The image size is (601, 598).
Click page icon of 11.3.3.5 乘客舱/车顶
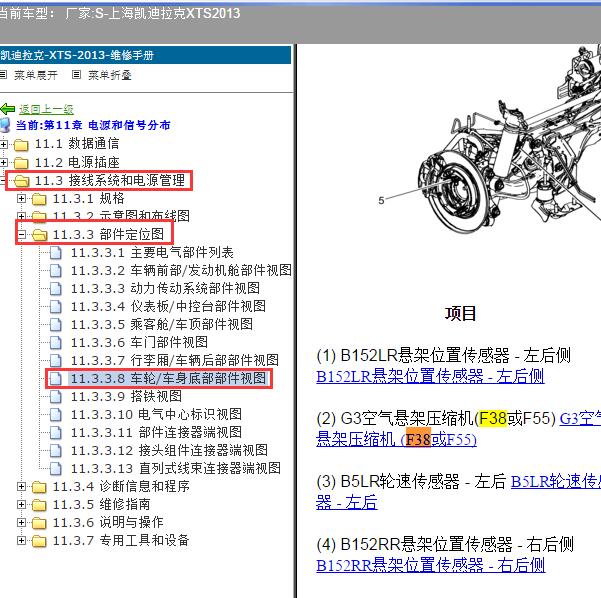[x=56, y=325]
